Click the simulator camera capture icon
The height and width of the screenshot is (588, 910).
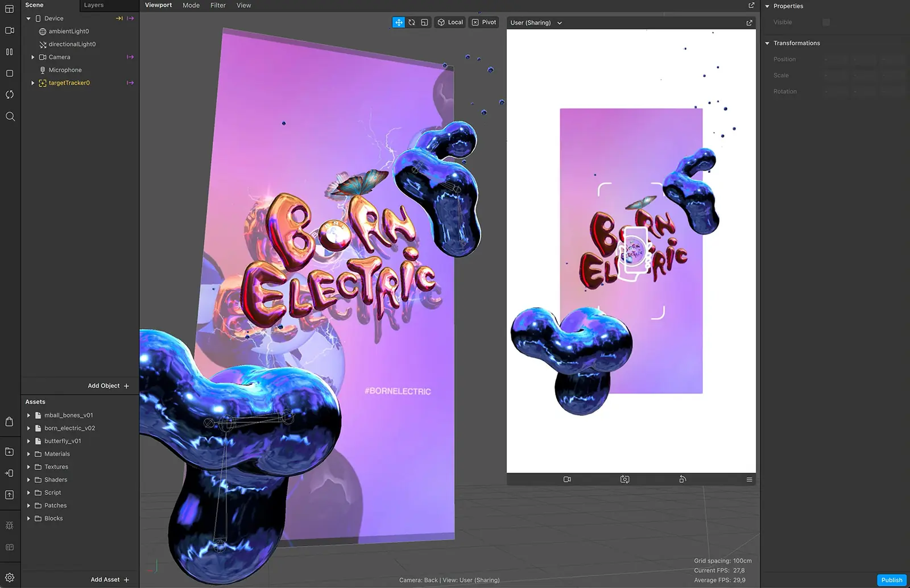point(625,479)
